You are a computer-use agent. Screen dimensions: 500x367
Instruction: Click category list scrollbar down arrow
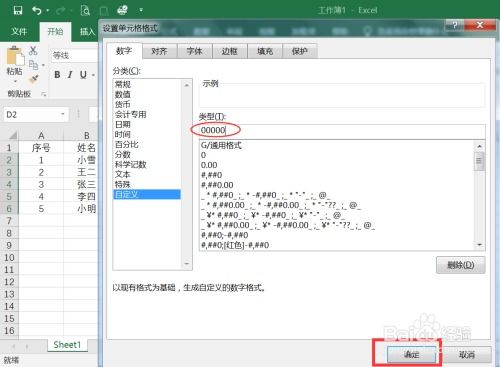pos(187,264)
